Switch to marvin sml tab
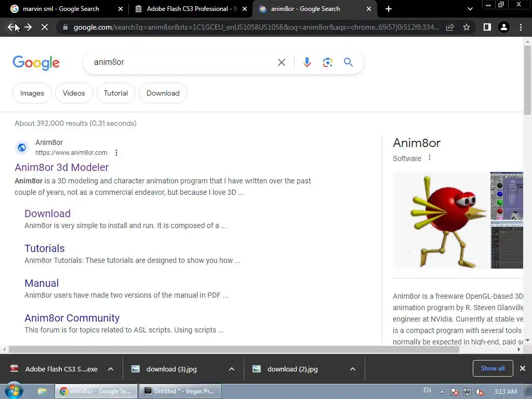532x399 pixels. tap(61, 9)
